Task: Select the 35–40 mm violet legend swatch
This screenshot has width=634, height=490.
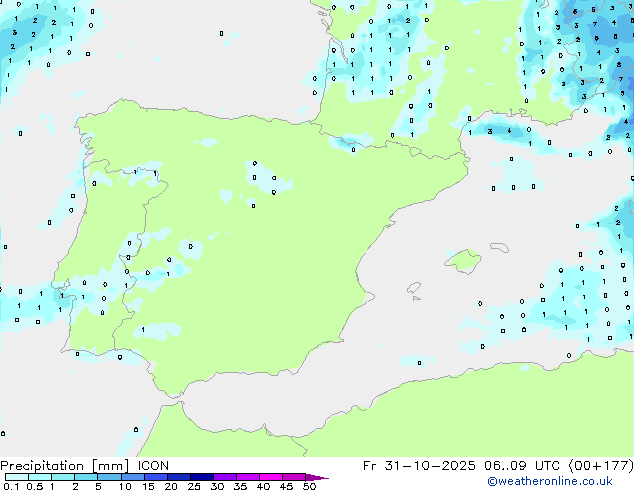Action: tap(247, 477)
